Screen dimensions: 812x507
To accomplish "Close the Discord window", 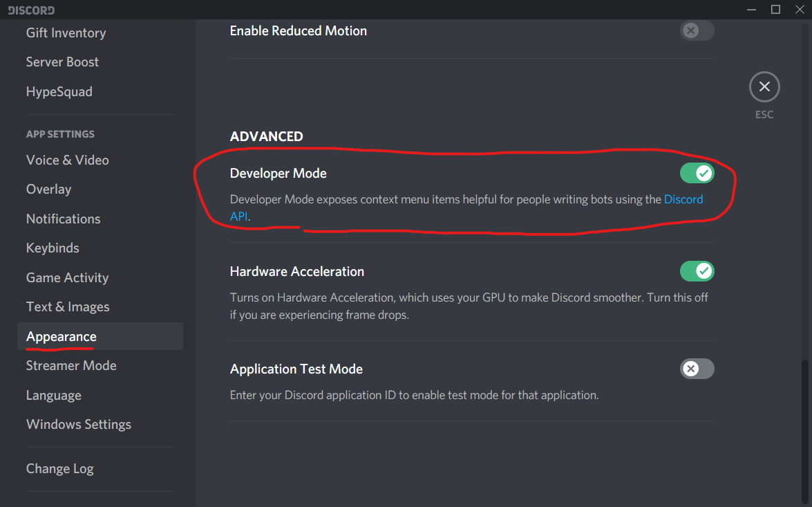I will click(x=800, y=9).
